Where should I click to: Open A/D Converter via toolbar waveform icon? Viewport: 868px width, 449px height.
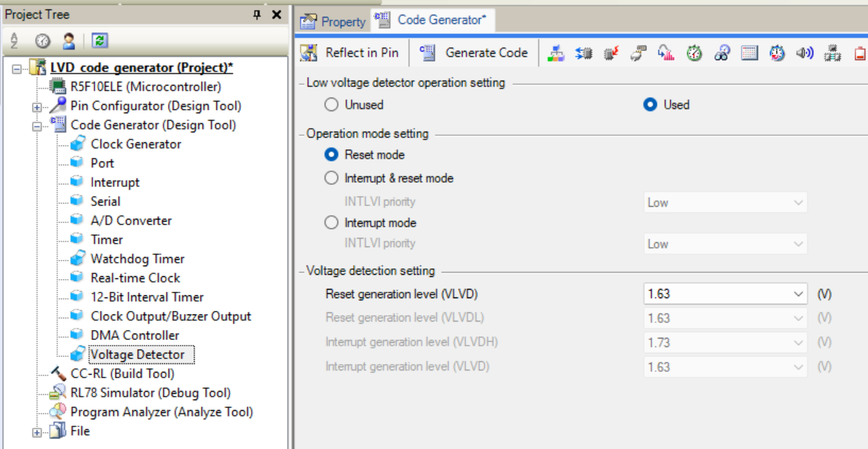pos(666,53)
